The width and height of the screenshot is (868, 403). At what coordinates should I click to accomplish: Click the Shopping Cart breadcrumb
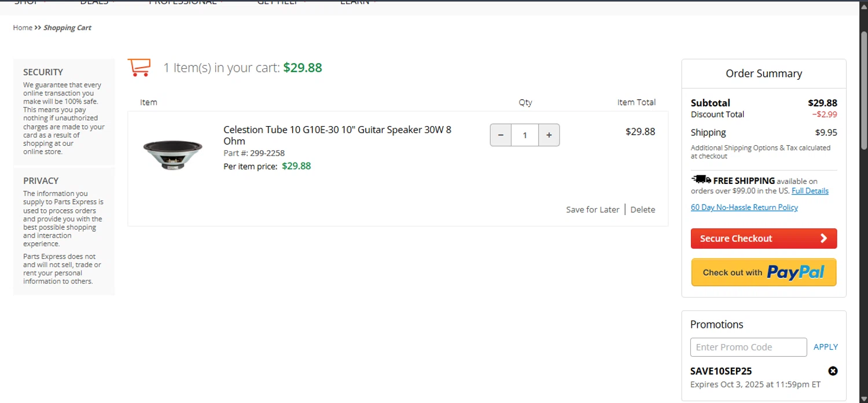[x=67, y=28]
